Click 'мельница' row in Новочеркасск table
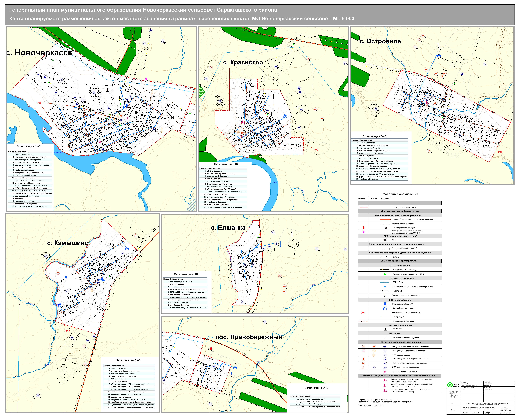 click(30, 199)
